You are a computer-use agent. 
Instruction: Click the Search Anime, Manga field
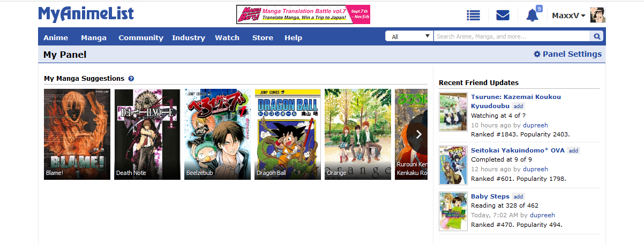pyautogui.click(x=512, y=36)
